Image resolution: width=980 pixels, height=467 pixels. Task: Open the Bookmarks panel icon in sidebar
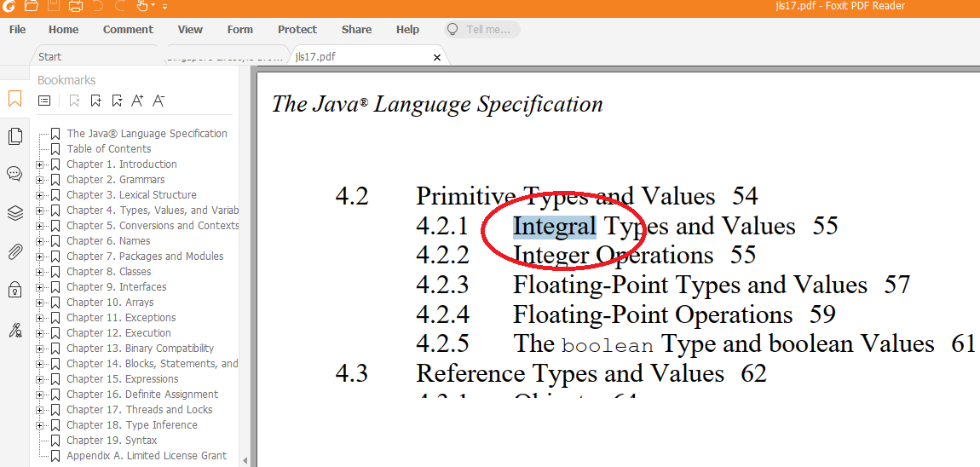(x=15, y=98)
